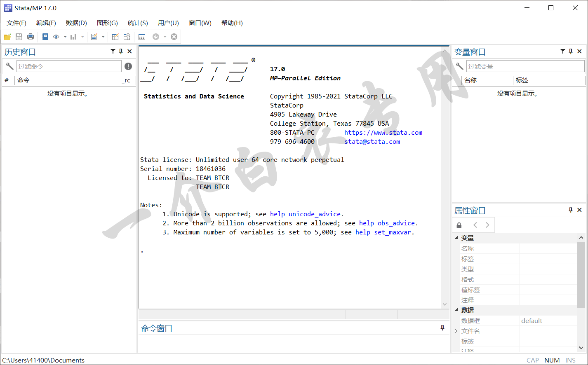588x365 pixels.
Task: Expand the 文件名 row in 属性窗口
Action: [456, 331]
